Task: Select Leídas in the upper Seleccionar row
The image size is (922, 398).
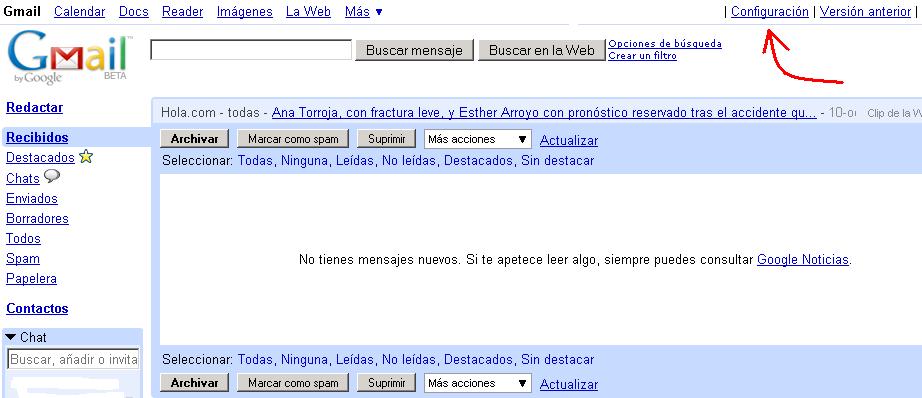Action: point(355,160)
